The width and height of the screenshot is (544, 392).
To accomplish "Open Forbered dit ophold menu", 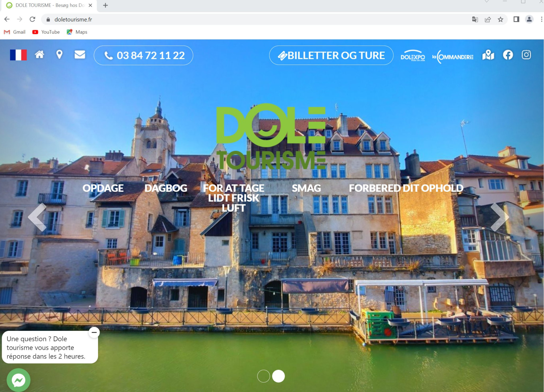I will click(x=406, y=188).
